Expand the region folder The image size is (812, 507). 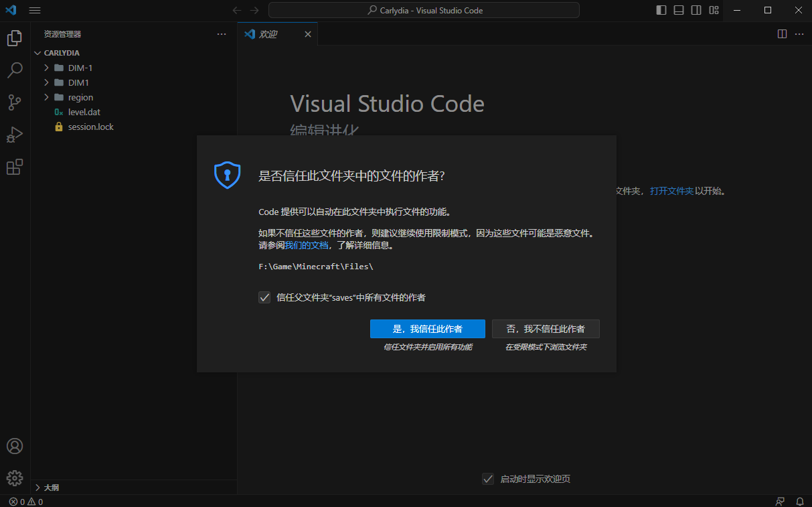80,97
